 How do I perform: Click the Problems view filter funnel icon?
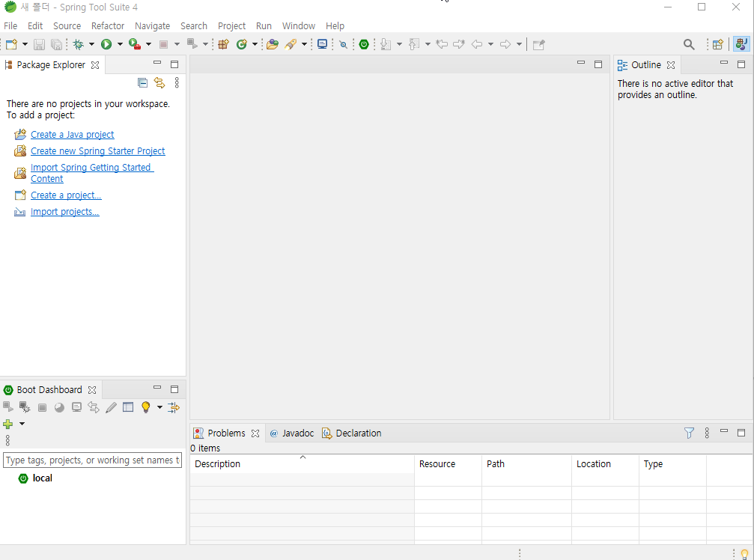click(x=689, y=433)
